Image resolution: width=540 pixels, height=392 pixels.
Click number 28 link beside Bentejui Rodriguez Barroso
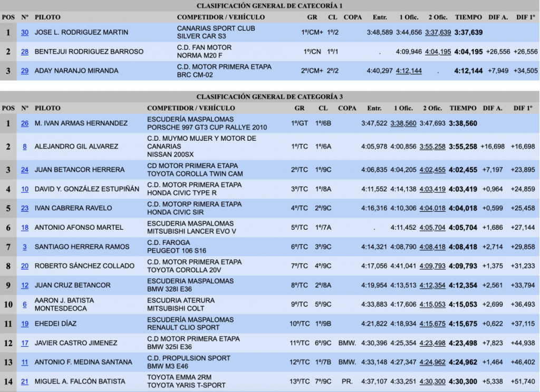coord(25,52)
